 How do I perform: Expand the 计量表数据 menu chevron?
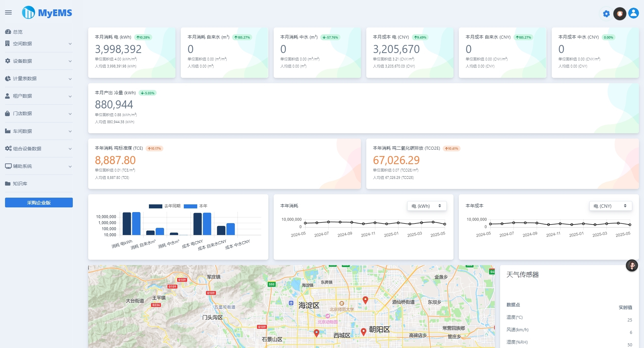[x=70, y=79]
